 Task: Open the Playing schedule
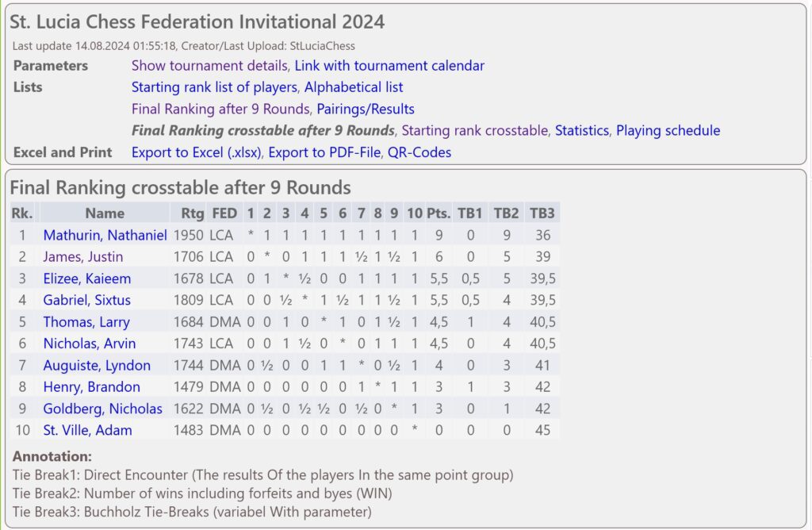tap(668, 131)
